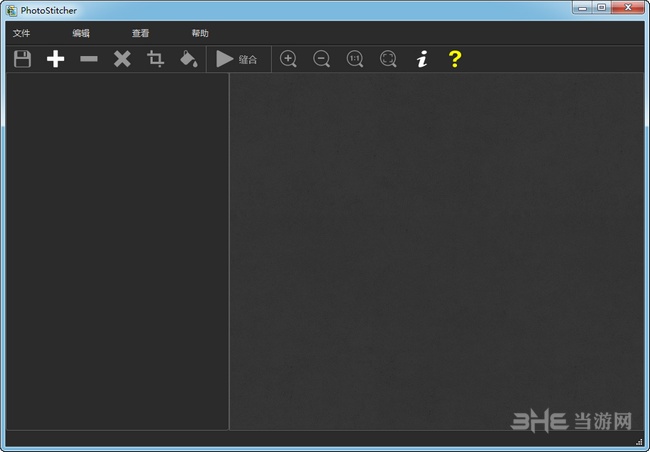The image size is (650, 452).
Task: Remove selected image with minus icon
Action: 89,59
